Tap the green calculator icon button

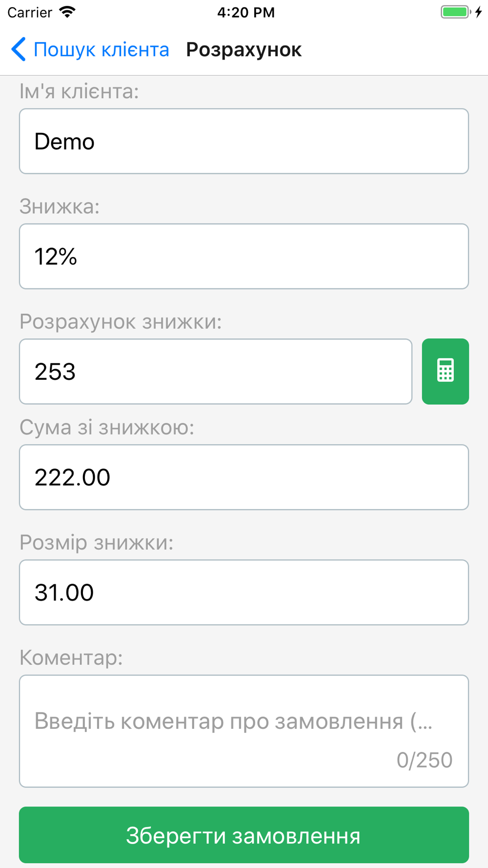pos(445,372)
